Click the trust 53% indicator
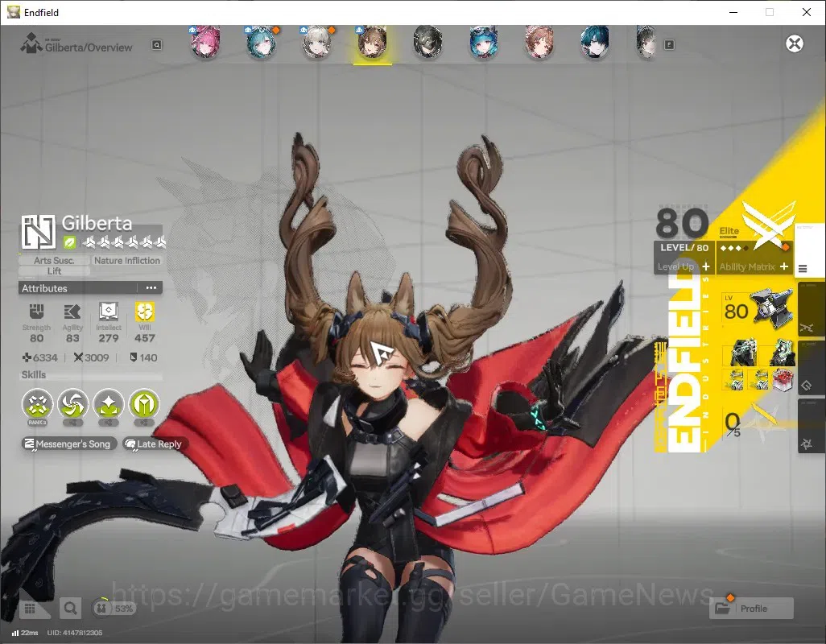 (x=114, y=609)
